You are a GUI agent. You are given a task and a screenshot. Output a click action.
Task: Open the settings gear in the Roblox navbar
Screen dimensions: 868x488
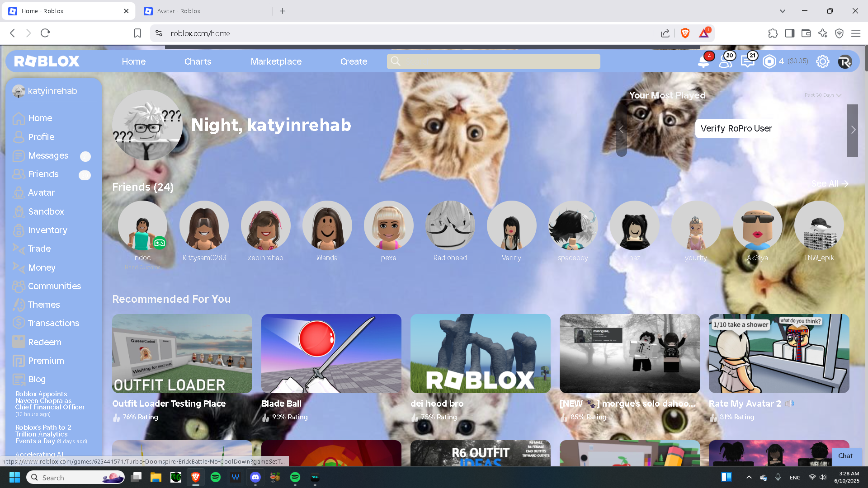(822, 61)
